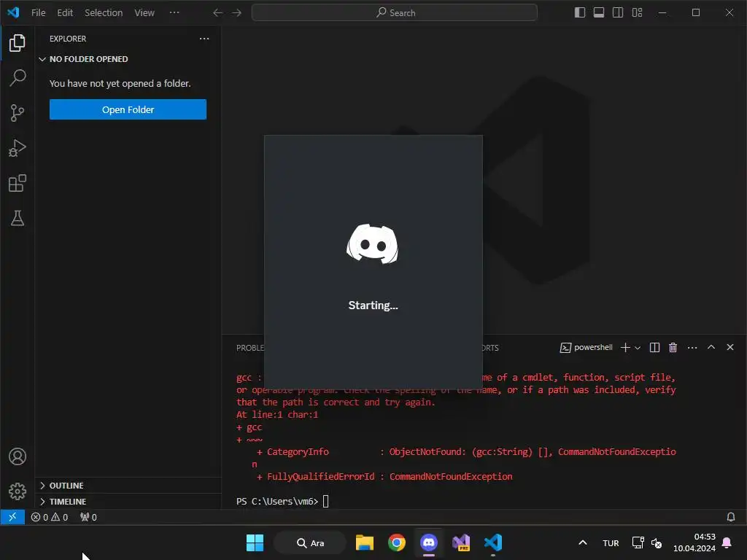The height and width of the screenshot is (560, 747).
Task: Click the Discord logo in the Starting splash
Action: pos(372,244)
